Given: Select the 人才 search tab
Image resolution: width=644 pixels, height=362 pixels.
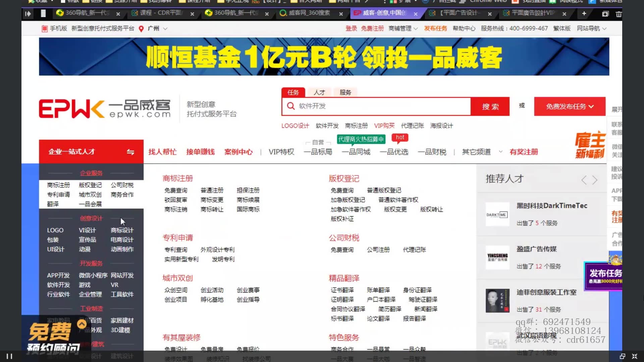Looking at the screenshot, I should [x=319, y=92].
